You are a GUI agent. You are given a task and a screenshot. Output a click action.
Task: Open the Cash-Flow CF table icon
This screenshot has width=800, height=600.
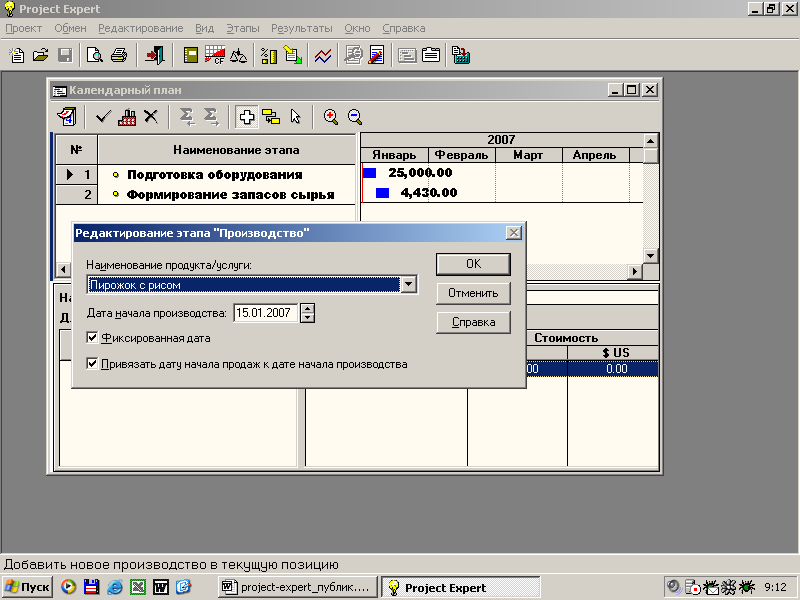click(x=215, y=55)
